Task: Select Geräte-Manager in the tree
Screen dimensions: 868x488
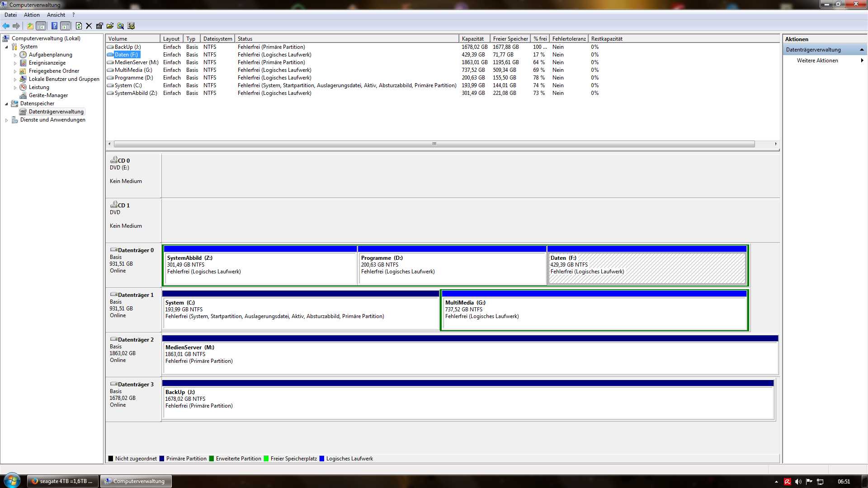Action: click(48, 95)
